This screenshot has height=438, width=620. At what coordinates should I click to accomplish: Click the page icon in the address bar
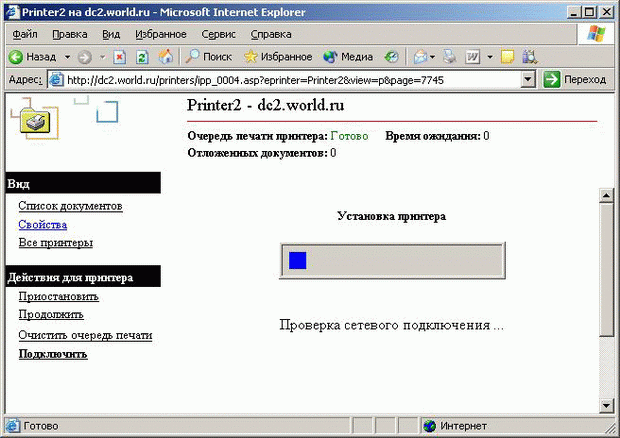point(57,80)
